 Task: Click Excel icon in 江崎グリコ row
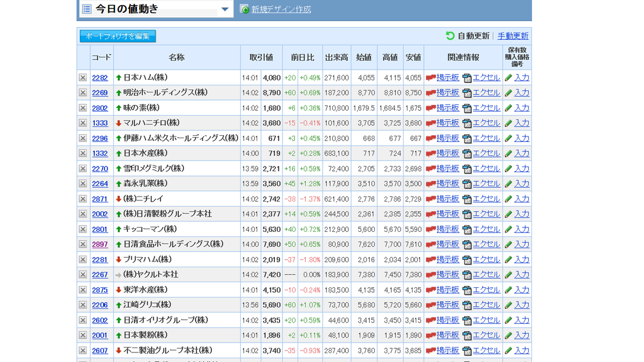[x=467, y=306]
